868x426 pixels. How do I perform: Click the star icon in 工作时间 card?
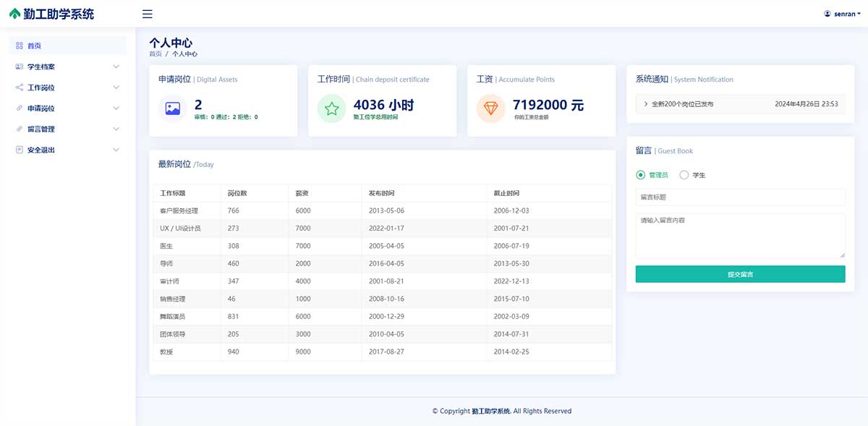coord(331,108)
